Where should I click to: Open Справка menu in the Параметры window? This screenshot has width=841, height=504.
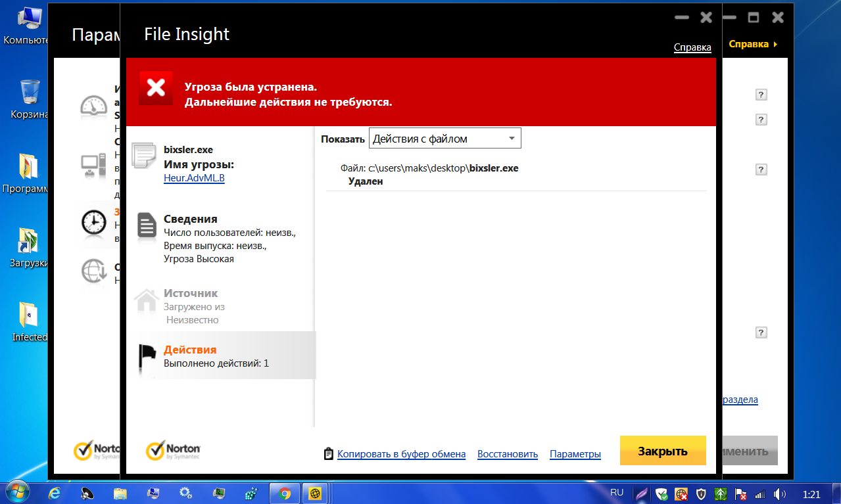[x=753, y=44]
